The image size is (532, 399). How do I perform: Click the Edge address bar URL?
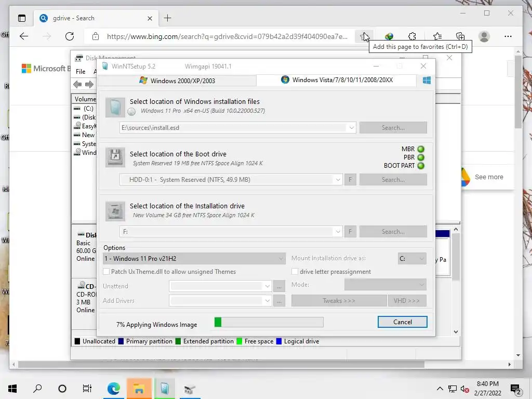pos(227,36)
